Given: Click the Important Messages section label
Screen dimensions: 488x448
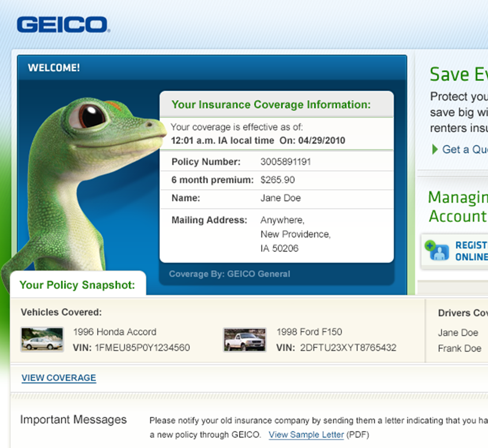Looking at the screenshot, I should point(74,420).
